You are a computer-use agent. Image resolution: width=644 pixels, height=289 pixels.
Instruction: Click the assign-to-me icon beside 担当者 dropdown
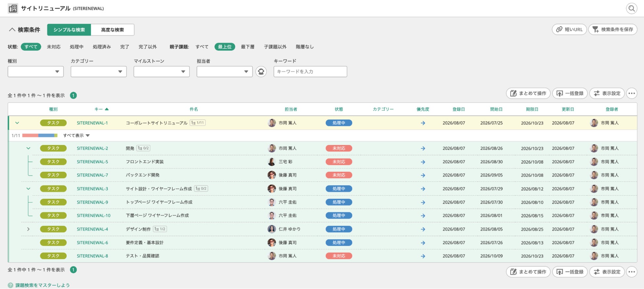tap(261, 71)
